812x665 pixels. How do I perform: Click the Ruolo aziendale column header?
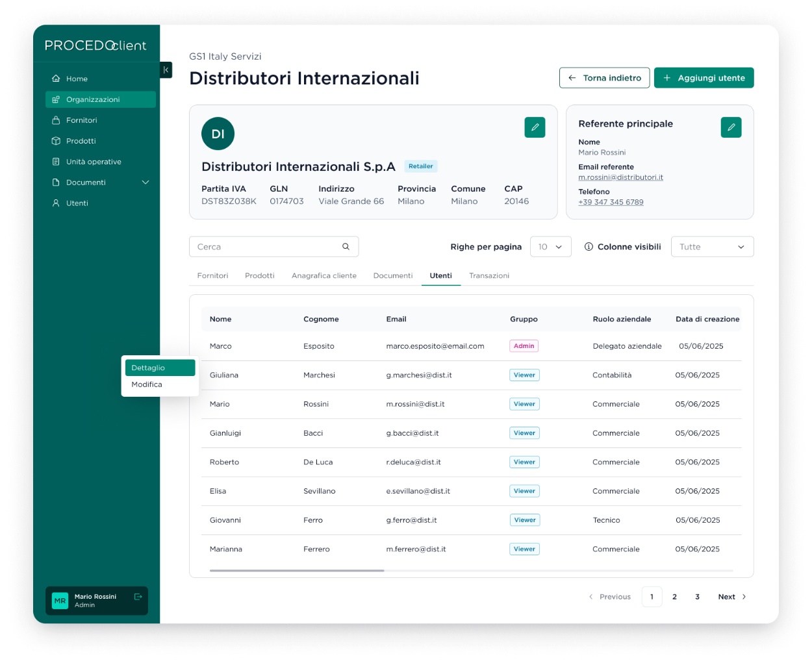(622, 319)
